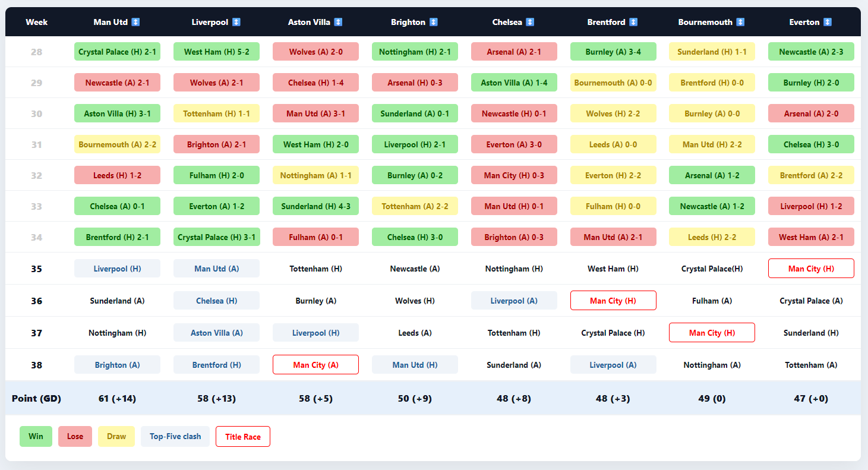Click the Title Race legend label
Viewport: 868px width, 470px height.
point(243,436)
